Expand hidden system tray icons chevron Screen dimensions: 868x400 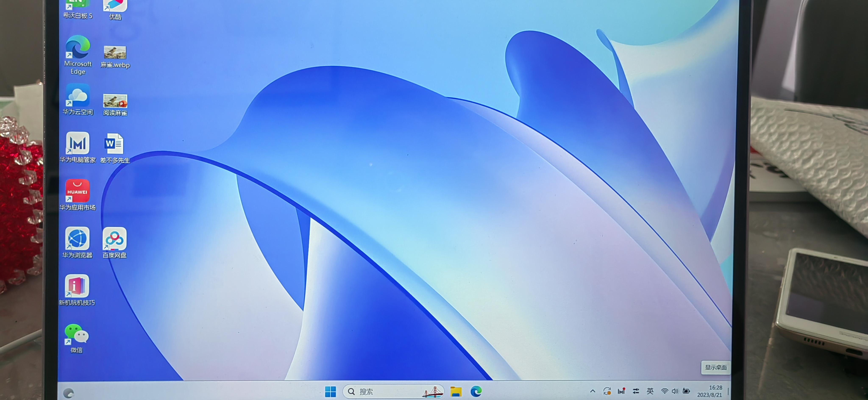(593, 391)
